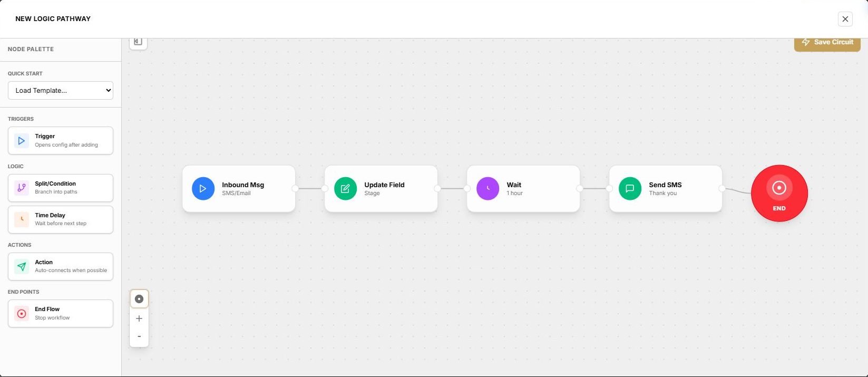Click the Send SMS output connector
Screen dimensions: 868x377
click(722, 188)
